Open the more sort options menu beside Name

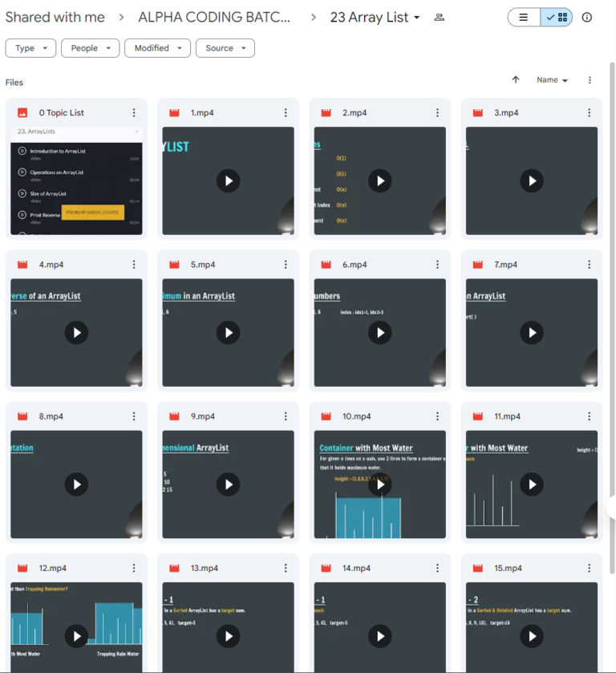point(590,80)
